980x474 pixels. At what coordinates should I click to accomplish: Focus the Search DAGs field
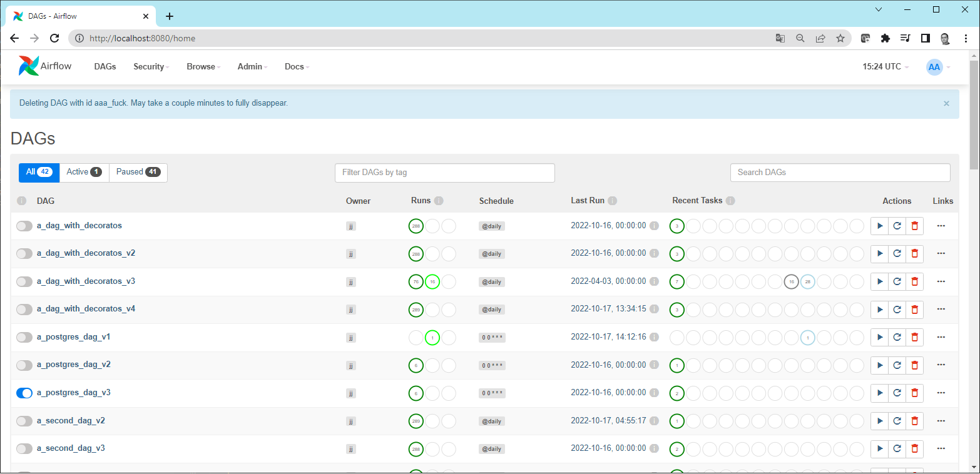click(840, 173)
